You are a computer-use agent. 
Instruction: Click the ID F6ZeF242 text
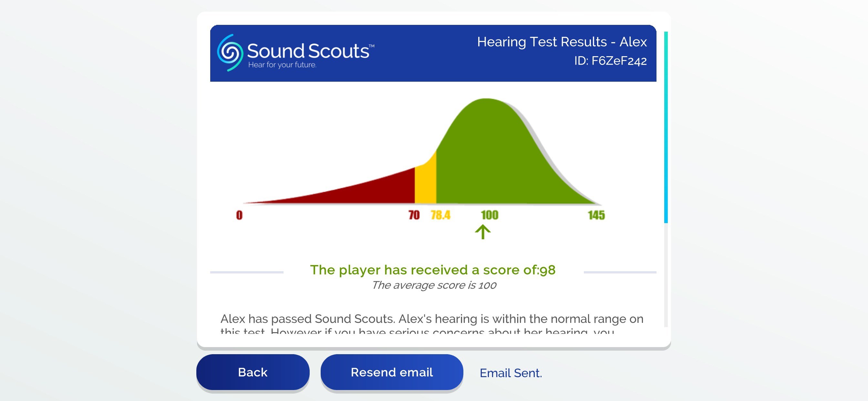[x=610, y=61]
